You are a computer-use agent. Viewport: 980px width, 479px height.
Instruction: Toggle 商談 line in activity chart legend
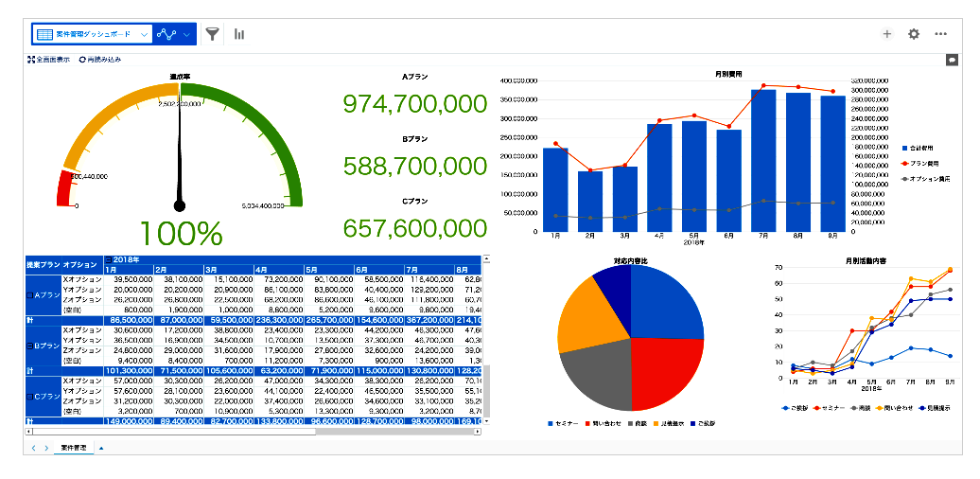862,408
